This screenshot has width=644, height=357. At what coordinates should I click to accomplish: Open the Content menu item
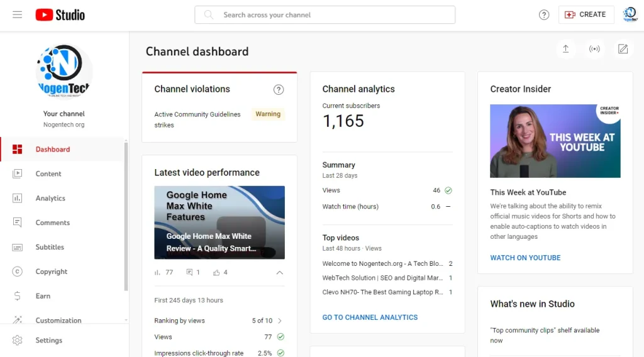coord(62,173)
